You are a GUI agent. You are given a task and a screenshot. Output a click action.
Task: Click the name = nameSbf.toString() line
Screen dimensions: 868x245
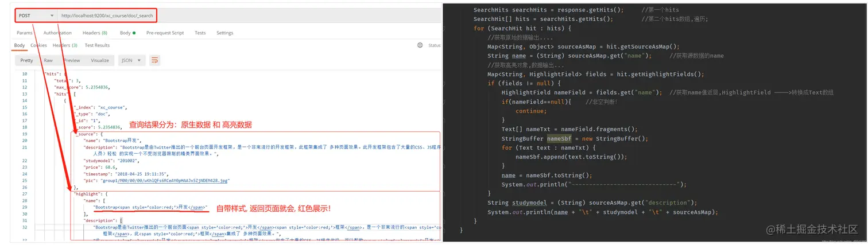[547, 175]
